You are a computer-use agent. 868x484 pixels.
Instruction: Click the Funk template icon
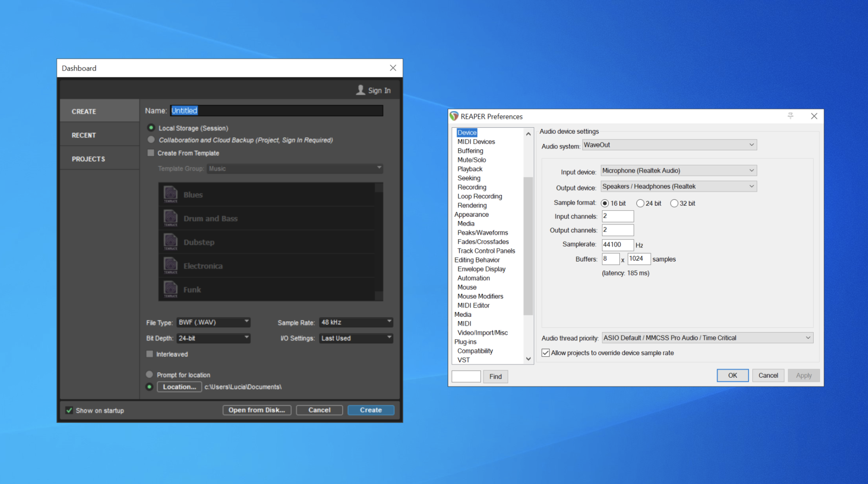(170, 289)
